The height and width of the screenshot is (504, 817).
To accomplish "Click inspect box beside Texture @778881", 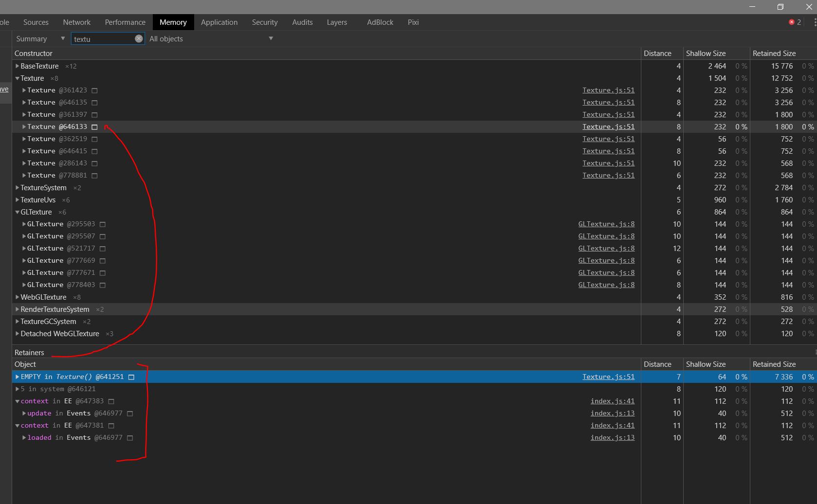I will point(94,175).
